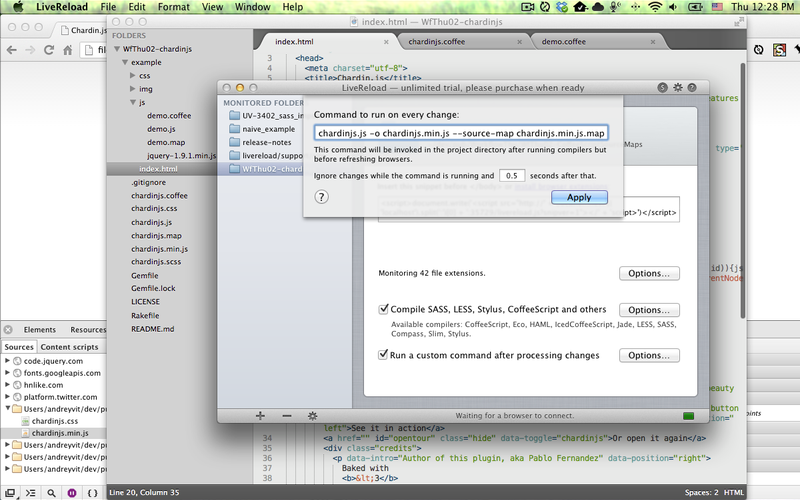Click the cloud icon in the menu bar
This screenshot has height=500, width=800.
point(597,7)
